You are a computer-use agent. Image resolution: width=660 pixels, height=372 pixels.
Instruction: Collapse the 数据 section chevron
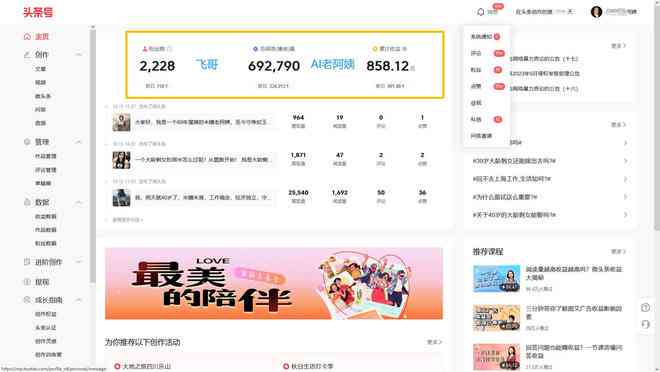coord(79,202)
